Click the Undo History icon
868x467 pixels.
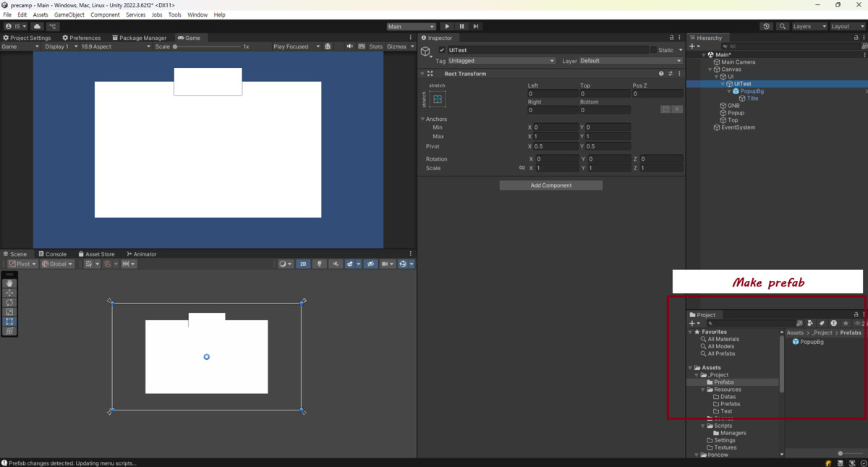coord(766,26)
